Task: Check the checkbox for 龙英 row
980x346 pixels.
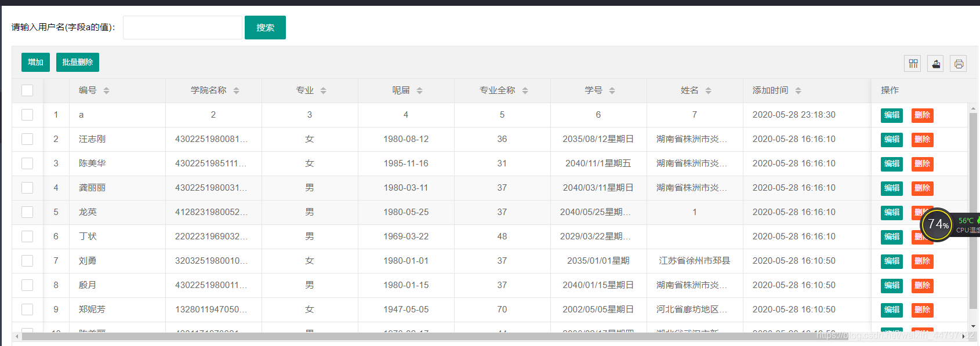Action: pyautogui.click(x=27, y=212)
